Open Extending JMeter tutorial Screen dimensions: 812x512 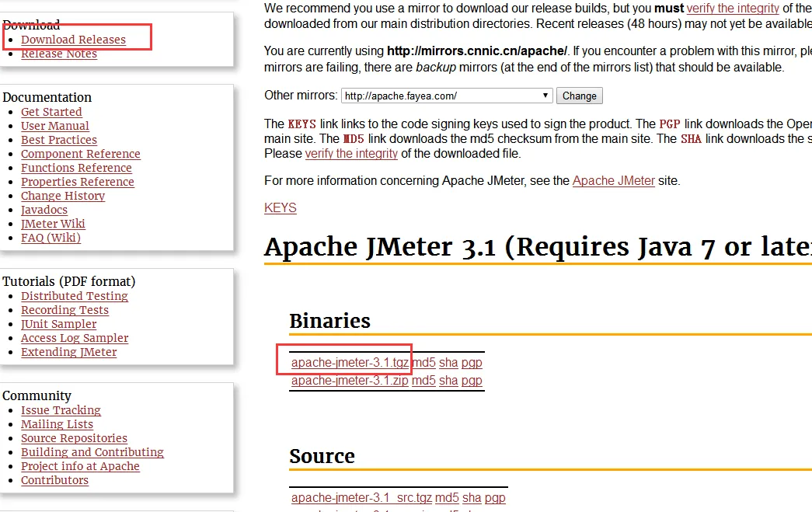pyautogui.click(x=69, y=352)
